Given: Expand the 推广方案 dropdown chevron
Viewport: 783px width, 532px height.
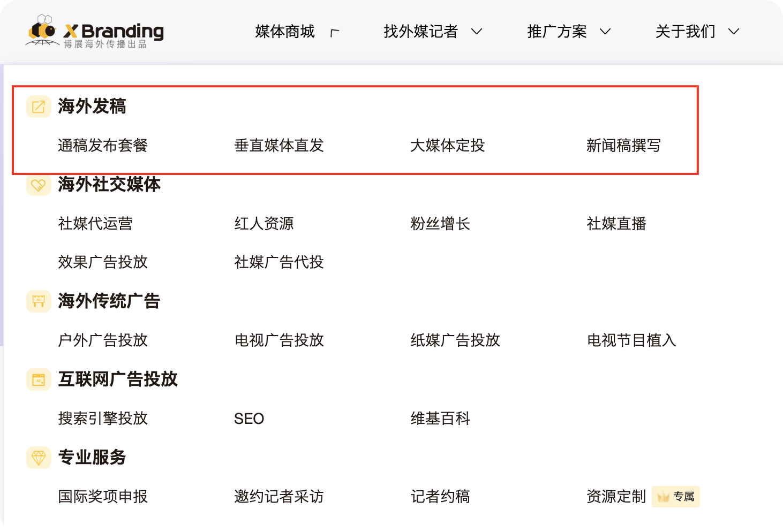Looking at the screenshot, I should coord(605,32).
